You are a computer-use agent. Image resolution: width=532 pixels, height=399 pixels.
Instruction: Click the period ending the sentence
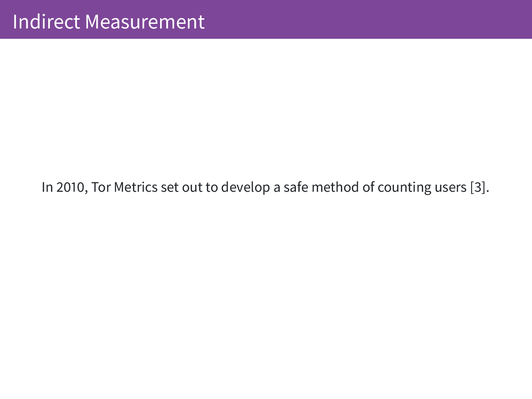click(488, 190)
